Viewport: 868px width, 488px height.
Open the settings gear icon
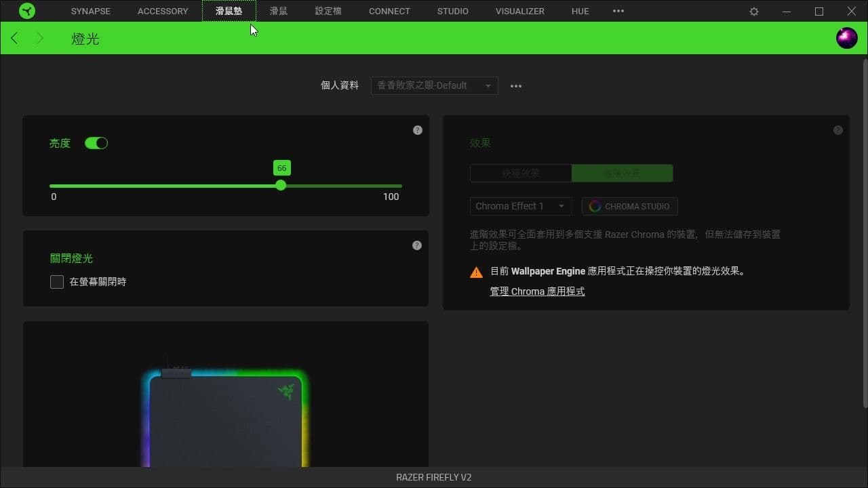(755, 12)
